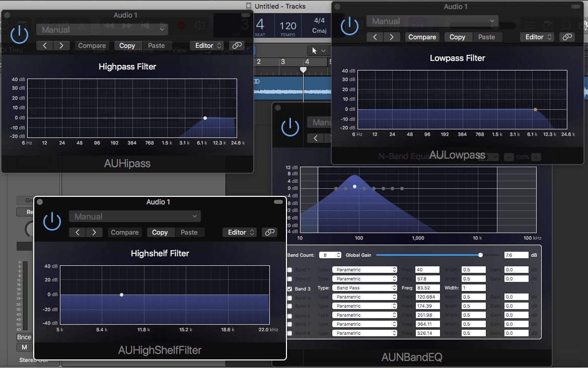
Task: Click the link icon in AULowpass window
Action: pyautogui.click(x=567, y=37)
